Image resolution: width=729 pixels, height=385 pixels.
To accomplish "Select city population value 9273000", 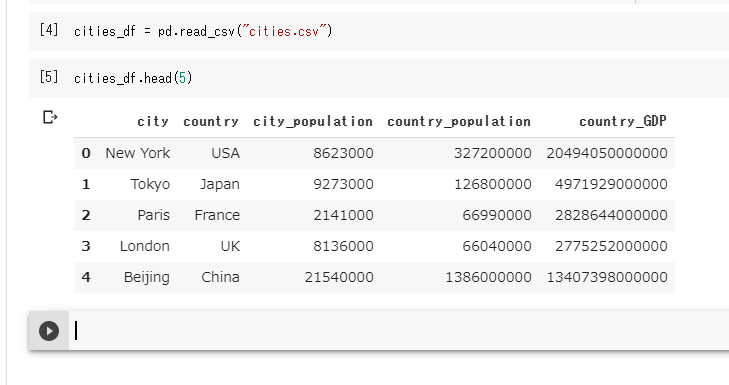I will click(x=343, y=184).
